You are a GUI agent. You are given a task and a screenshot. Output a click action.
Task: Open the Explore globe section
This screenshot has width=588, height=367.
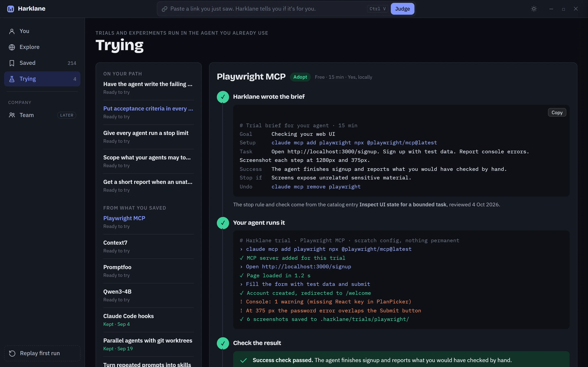click(x=42, y=47)
